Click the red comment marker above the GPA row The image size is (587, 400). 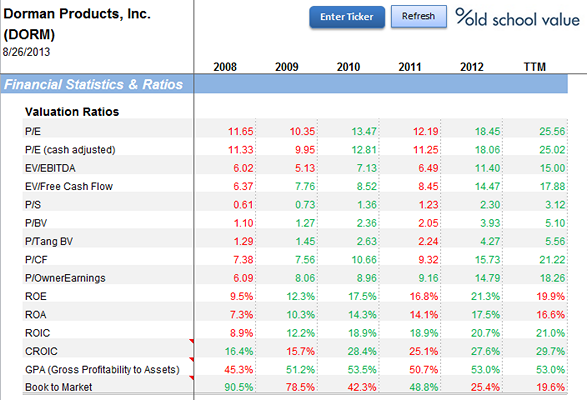click(x=191, y=360)
